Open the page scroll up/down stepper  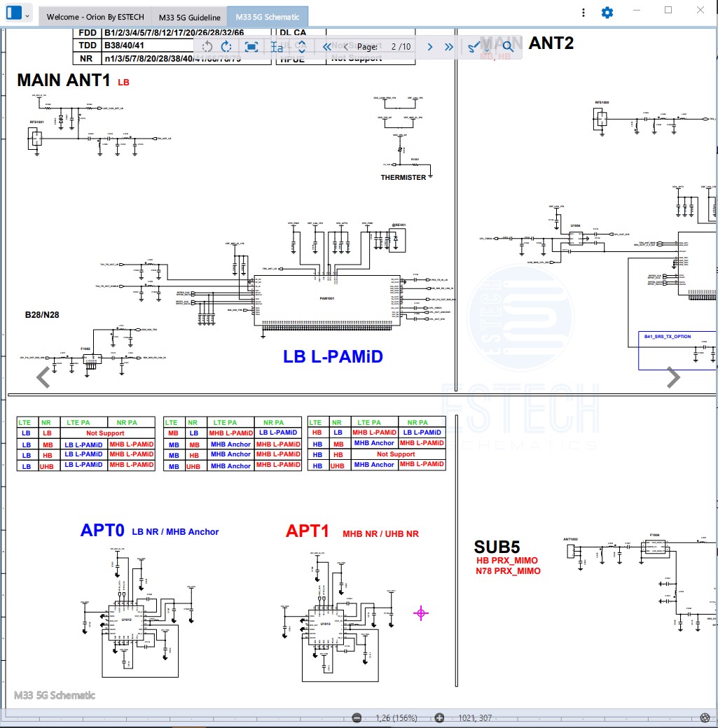(301, 47)
